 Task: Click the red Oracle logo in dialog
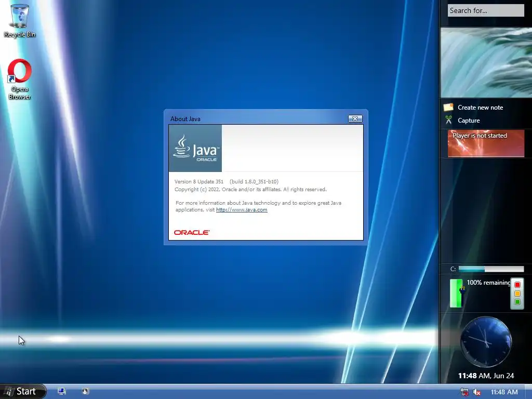192,232
